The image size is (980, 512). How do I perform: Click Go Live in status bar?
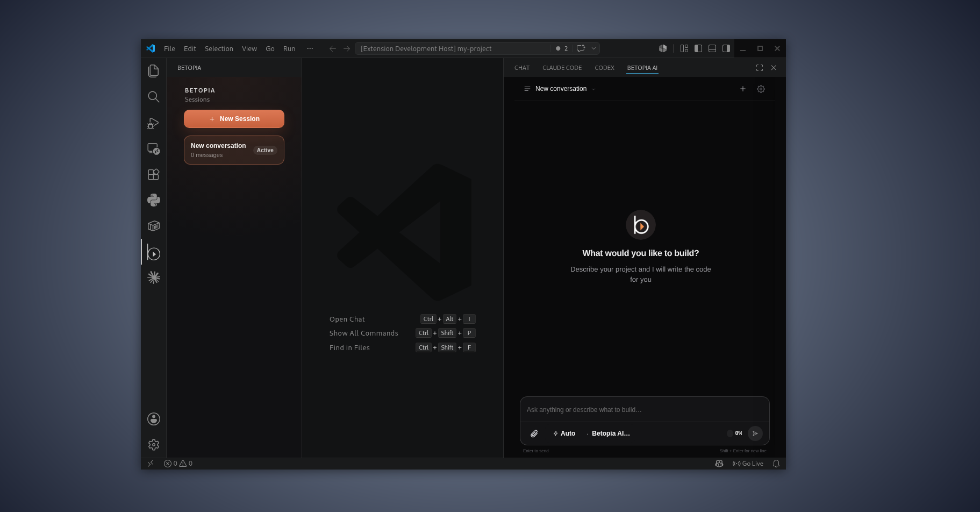pyautogui.click(x=748, y=464)
